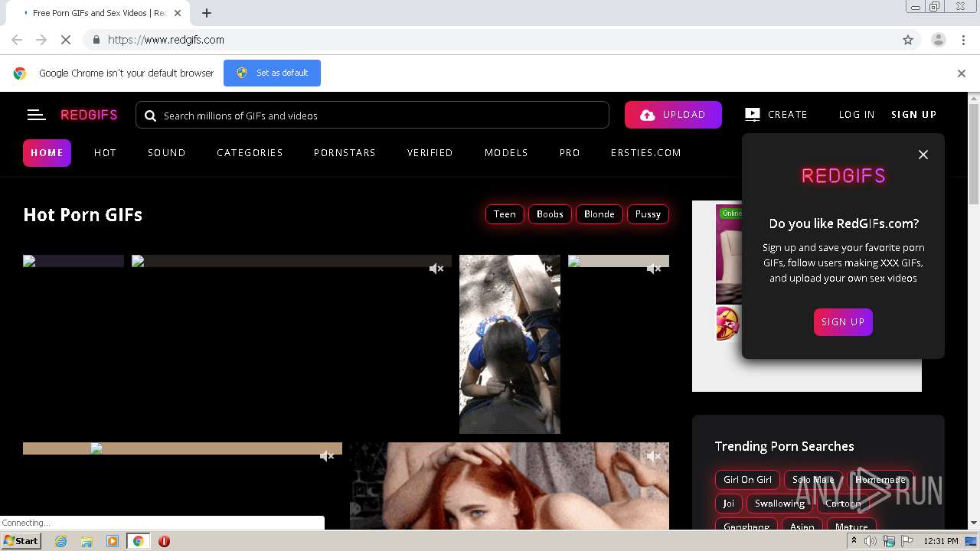980x551 pixels.
Task: Click the browser address bar URL
Action: pos(166,40)
